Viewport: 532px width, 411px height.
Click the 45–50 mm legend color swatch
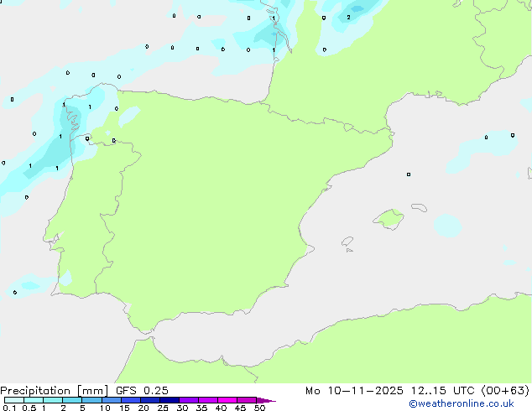[x=247, y=400]
